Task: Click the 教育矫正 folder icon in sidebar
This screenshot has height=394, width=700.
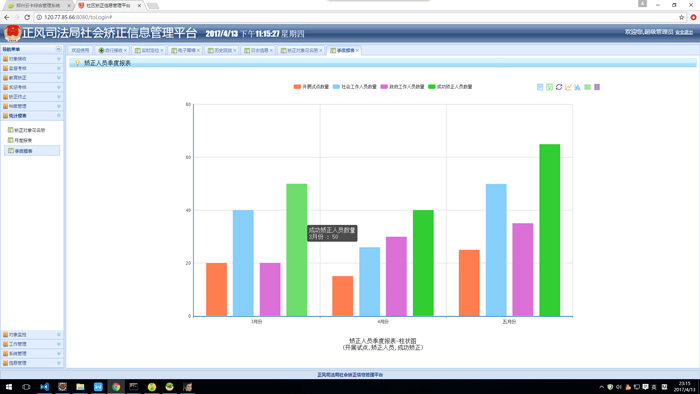Action: [5, 78]
